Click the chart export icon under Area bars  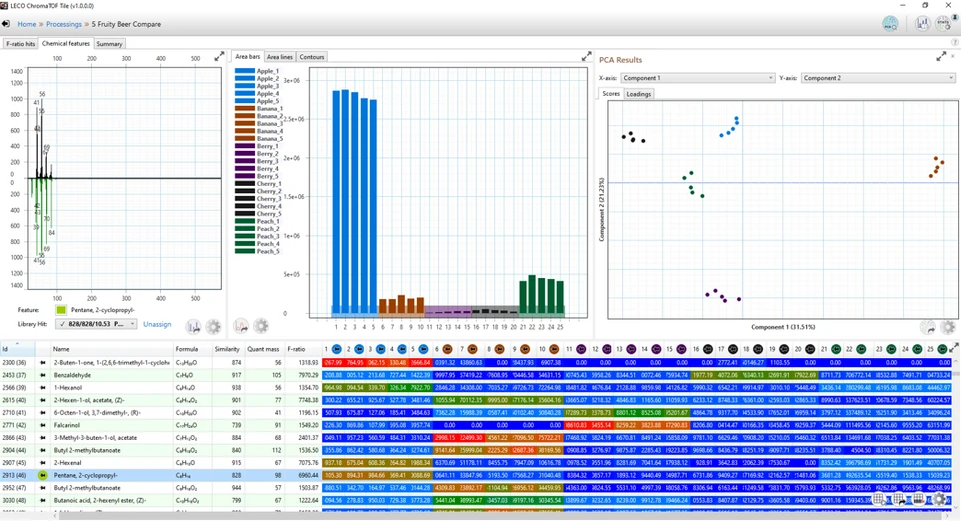[241, 326]
